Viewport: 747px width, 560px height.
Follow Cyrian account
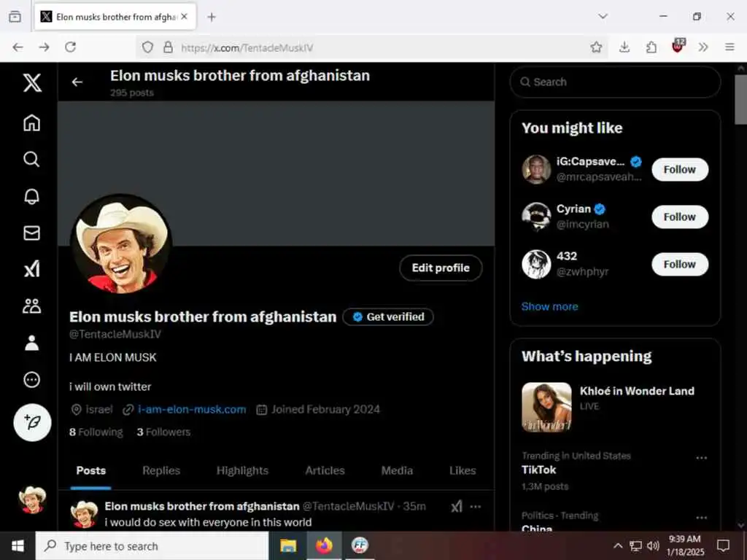680,217
